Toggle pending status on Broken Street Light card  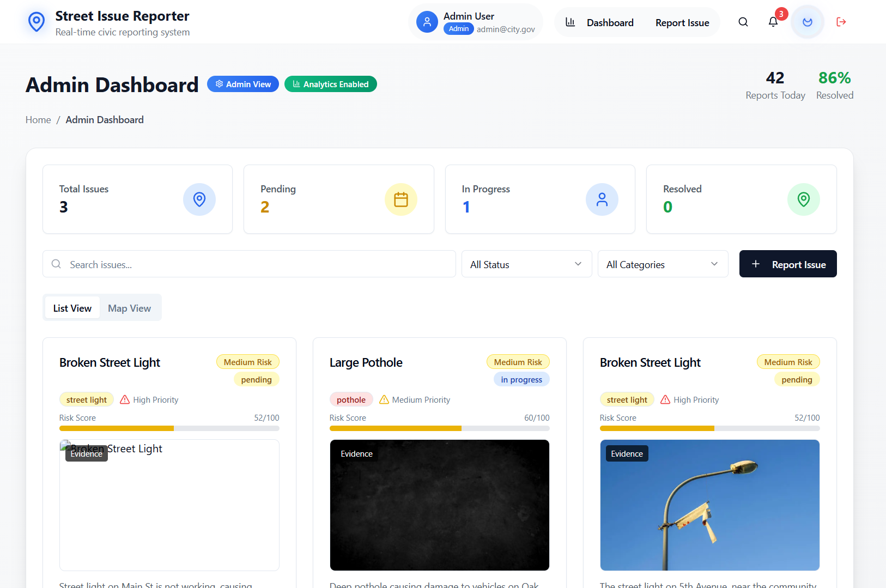(x=256, y=379)
